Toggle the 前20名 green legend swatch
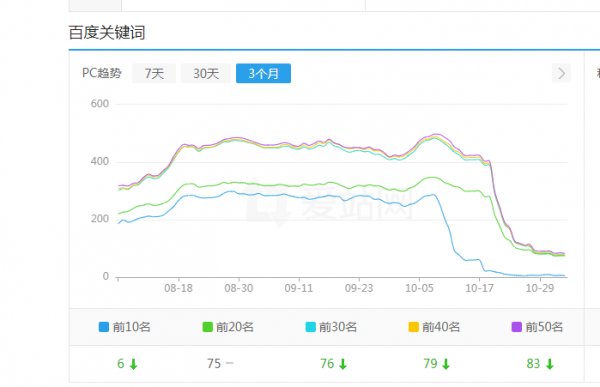Image resolution: width=600 pixels, height=387 pixels. coord(207,327)
